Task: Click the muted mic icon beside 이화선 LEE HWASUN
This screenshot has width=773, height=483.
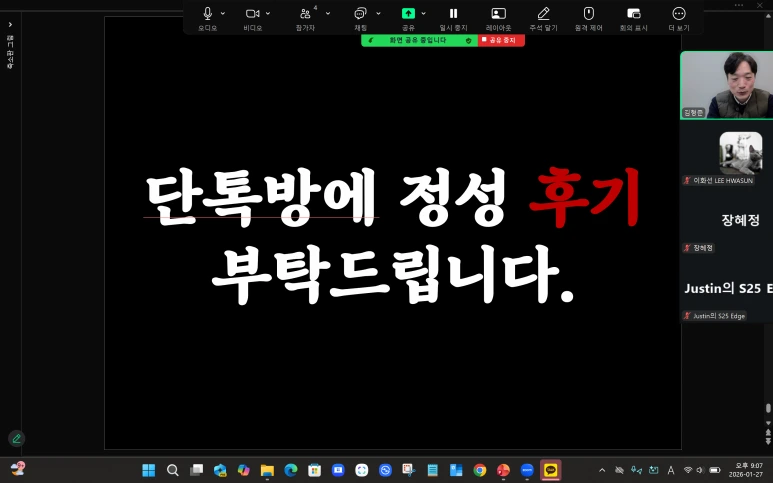Action: [687, 180]
